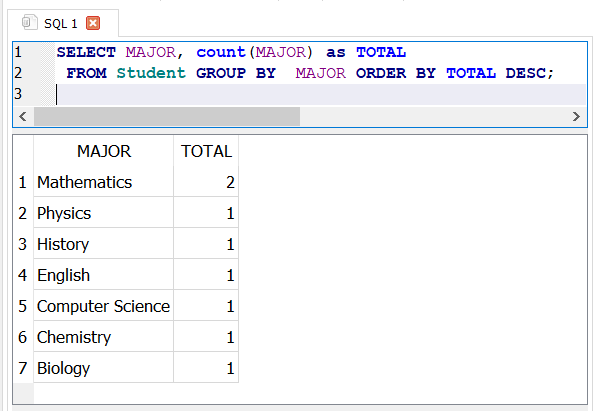Select row header number 3

[x=23, y=244]
